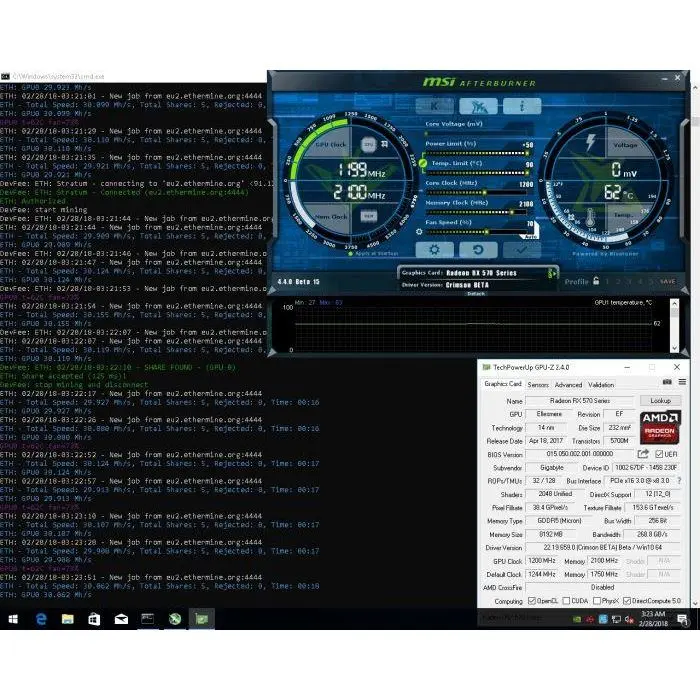Click fan speed gear icon in Afterburner
Image resolution: width=700 pixels, height=700 pixels.
coord(419,232)
